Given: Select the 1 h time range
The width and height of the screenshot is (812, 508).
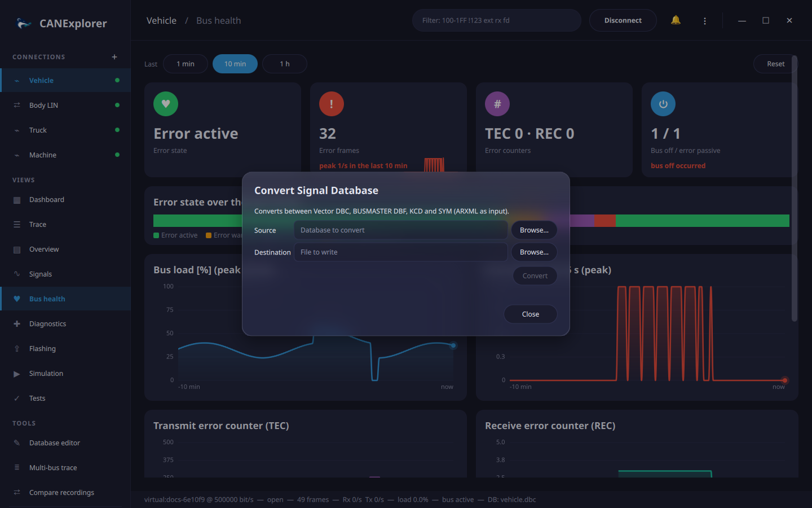Looking at the screenshot, I should pyautogui.click(x=285, y=64).
